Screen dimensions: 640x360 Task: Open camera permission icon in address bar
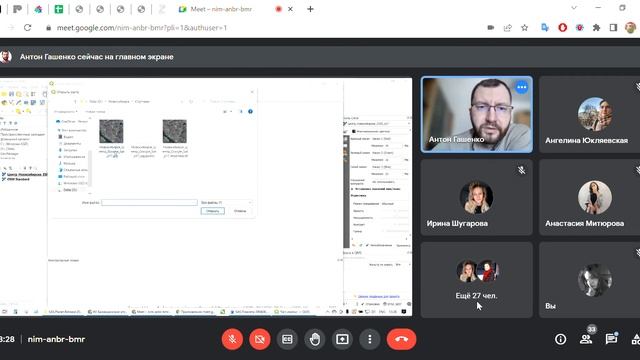(491, 28)
